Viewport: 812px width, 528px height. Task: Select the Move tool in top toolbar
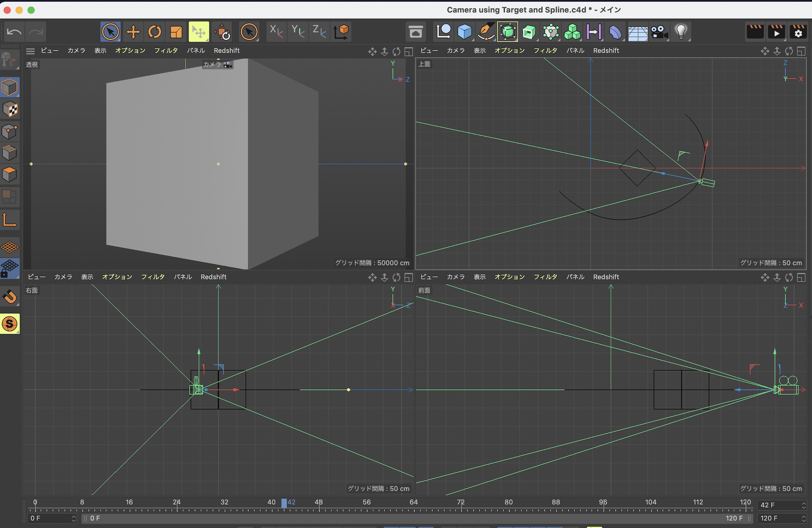click(133, 32)
